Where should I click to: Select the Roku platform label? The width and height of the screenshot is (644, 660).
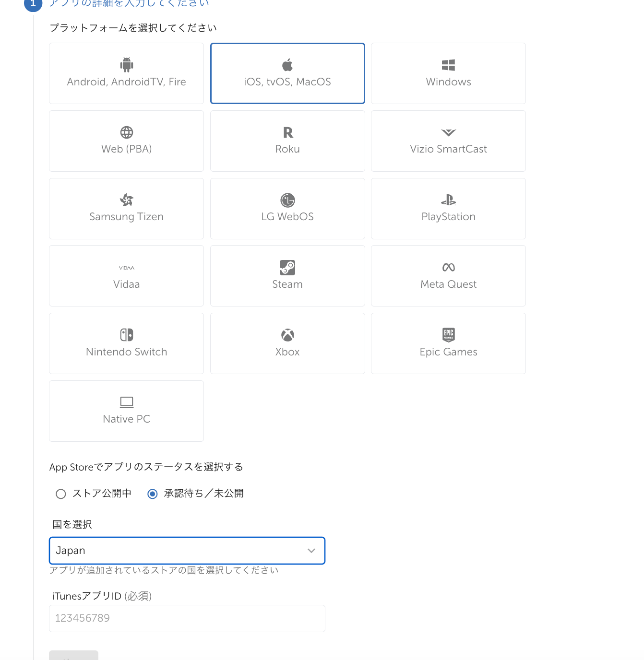pos(287,149)
